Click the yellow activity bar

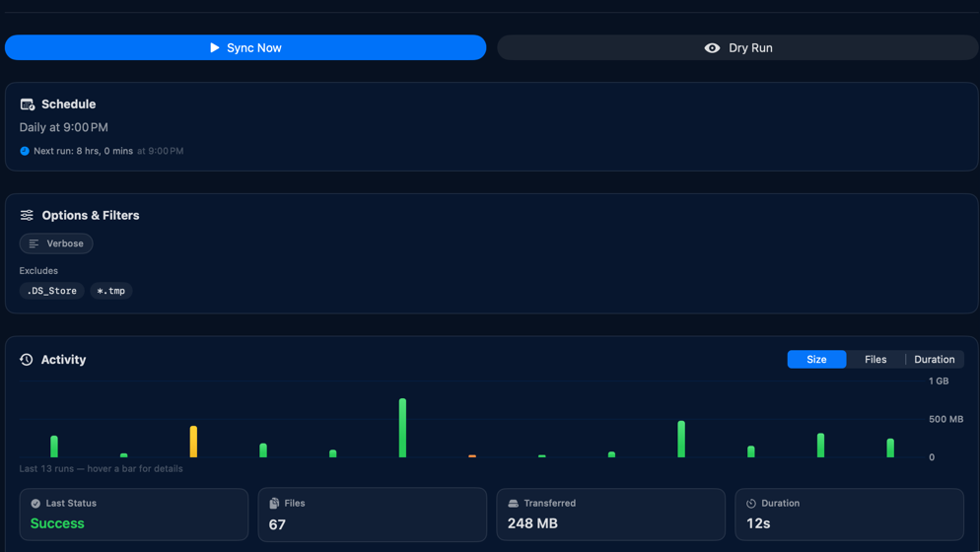click(x=194, y=442)
